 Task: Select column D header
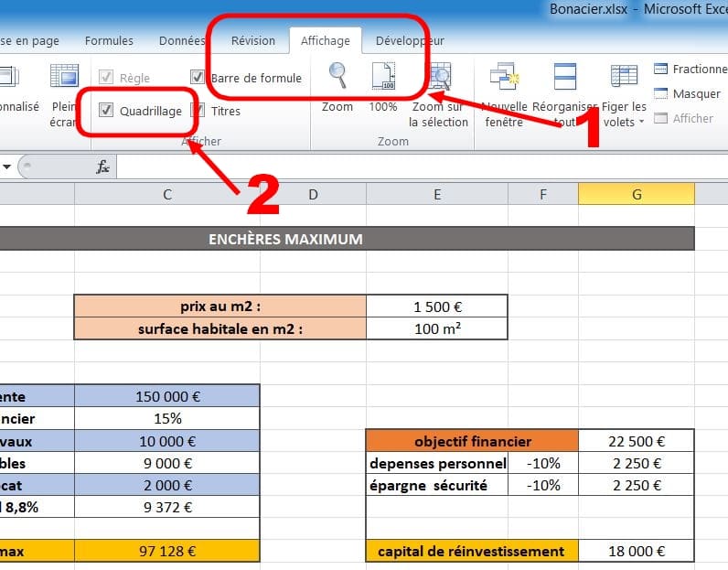pos(314,194)
